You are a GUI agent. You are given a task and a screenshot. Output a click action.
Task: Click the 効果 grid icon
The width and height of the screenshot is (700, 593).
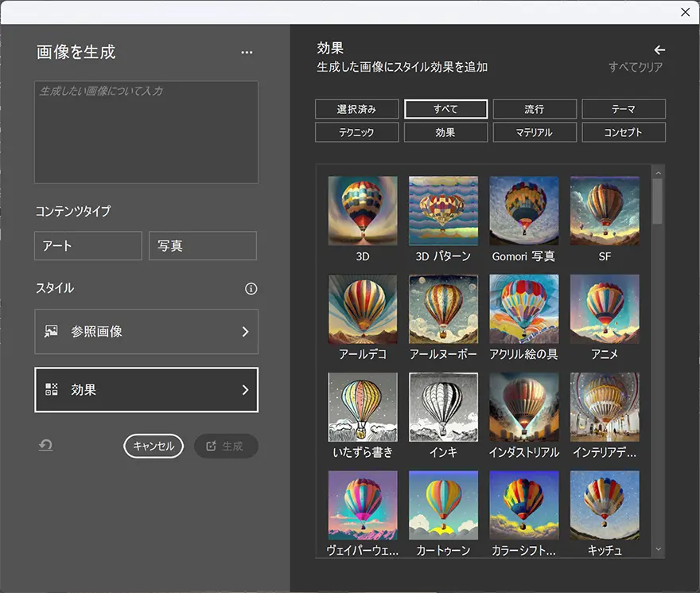[52, 389]
